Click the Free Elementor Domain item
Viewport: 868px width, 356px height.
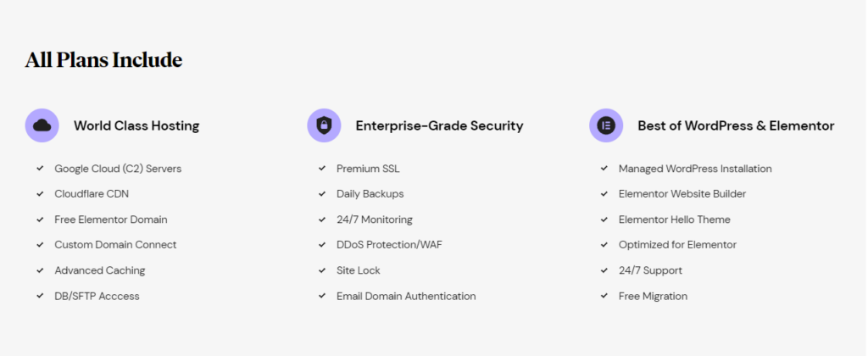[111, 220]
